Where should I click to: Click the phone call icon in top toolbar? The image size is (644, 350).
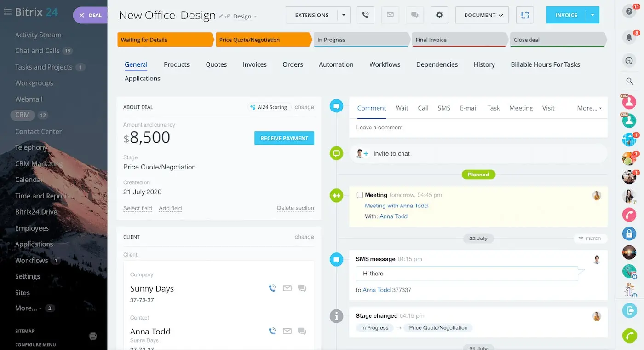click(x=365, y=15)
